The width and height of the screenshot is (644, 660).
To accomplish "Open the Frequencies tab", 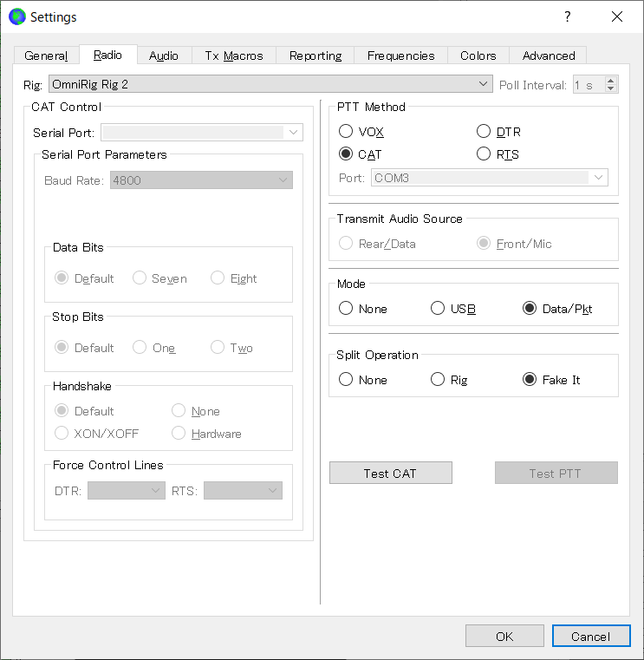I will coord(400,56).
